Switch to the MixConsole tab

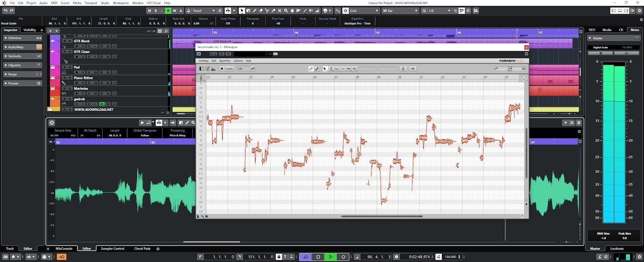(x=64, y=249)
